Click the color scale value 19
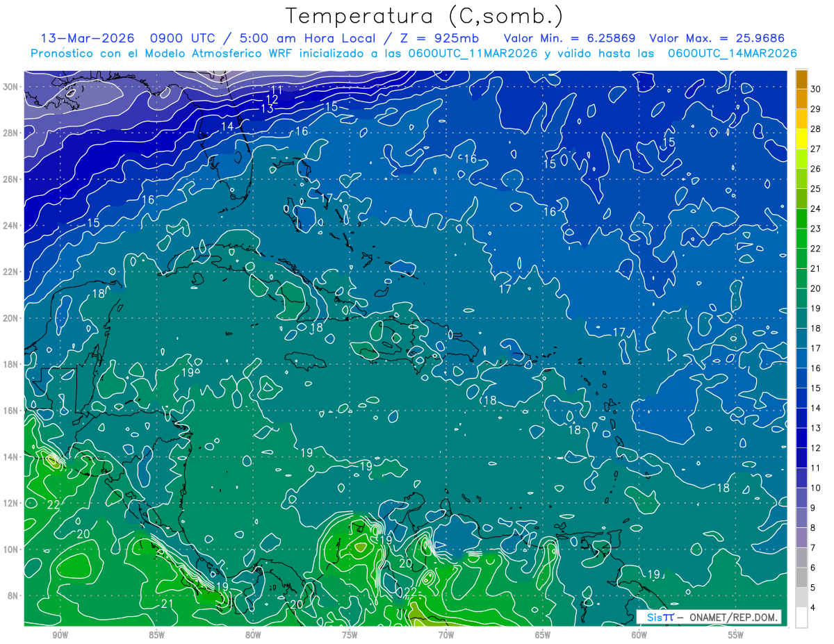This screenshot has width=834, height=644. point(817,308)
